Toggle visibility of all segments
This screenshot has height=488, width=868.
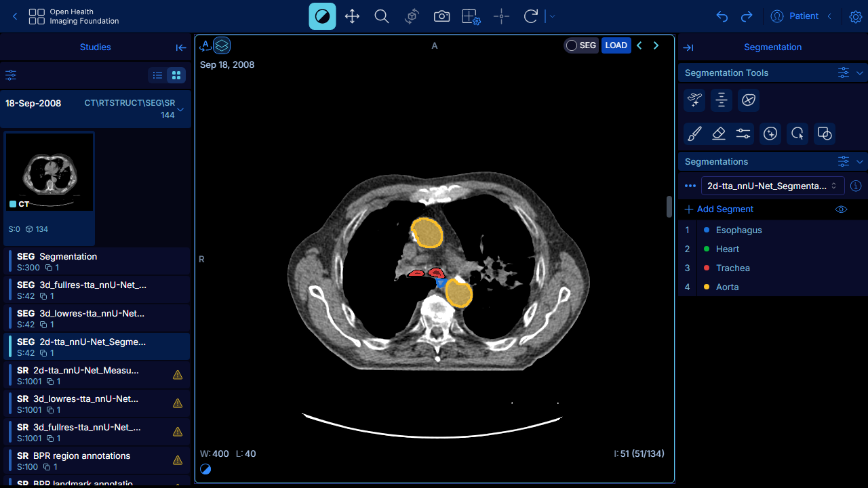[841, 209]
